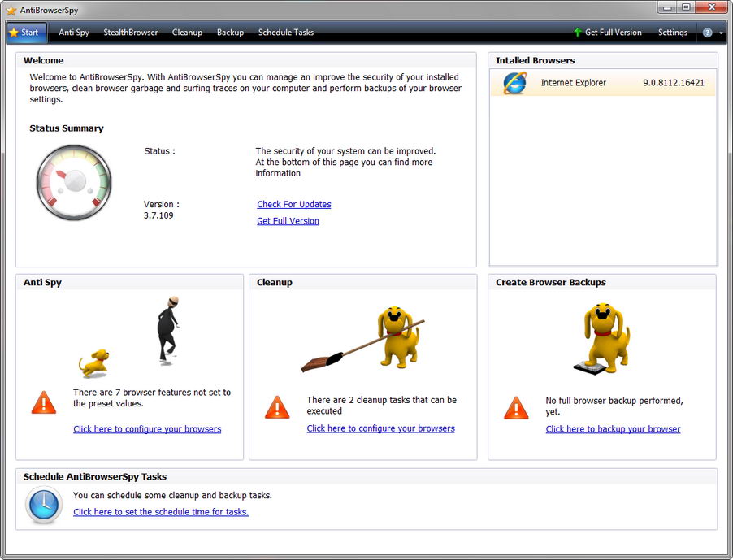Click the Anti Spy warning triangle icon
Image resolution: width=733 pixels, height=560 pixels.
(43, 402)
